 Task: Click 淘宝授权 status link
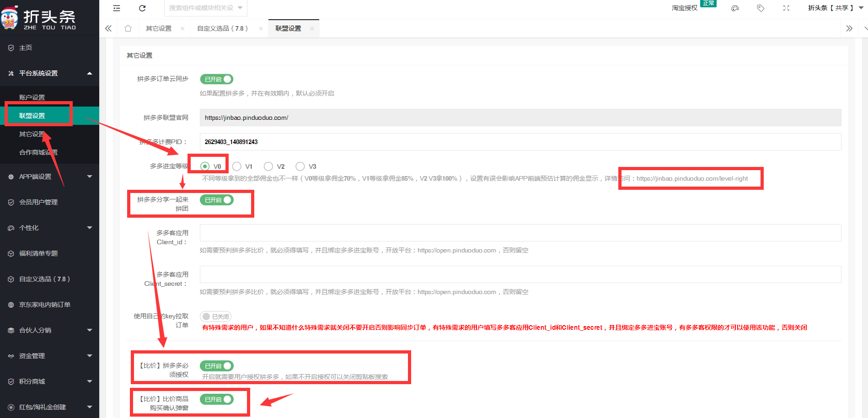[x=685, y=8]
